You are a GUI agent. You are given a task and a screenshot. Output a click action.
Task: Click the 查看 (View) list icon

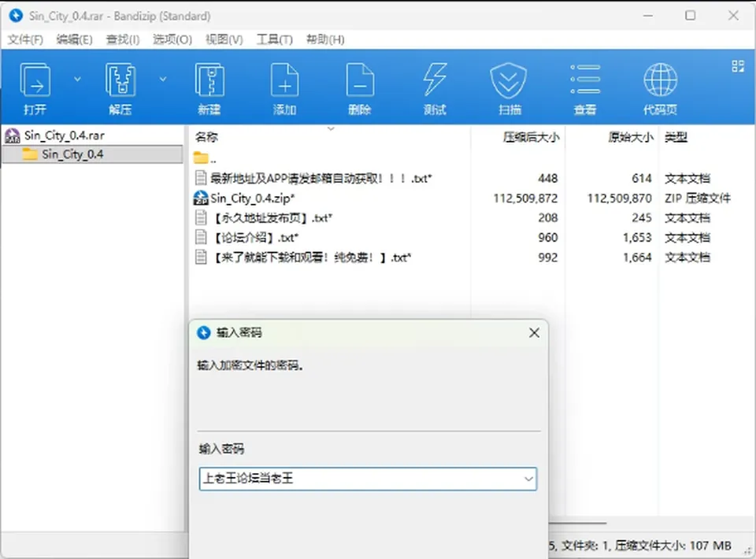click(x=585, y=80)
